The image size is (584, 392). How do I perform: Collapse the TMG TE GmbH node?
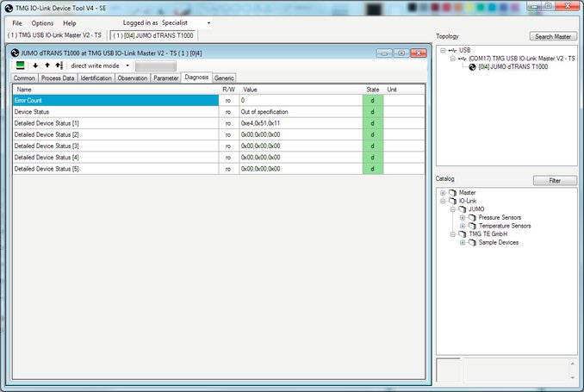coord(452,234)
